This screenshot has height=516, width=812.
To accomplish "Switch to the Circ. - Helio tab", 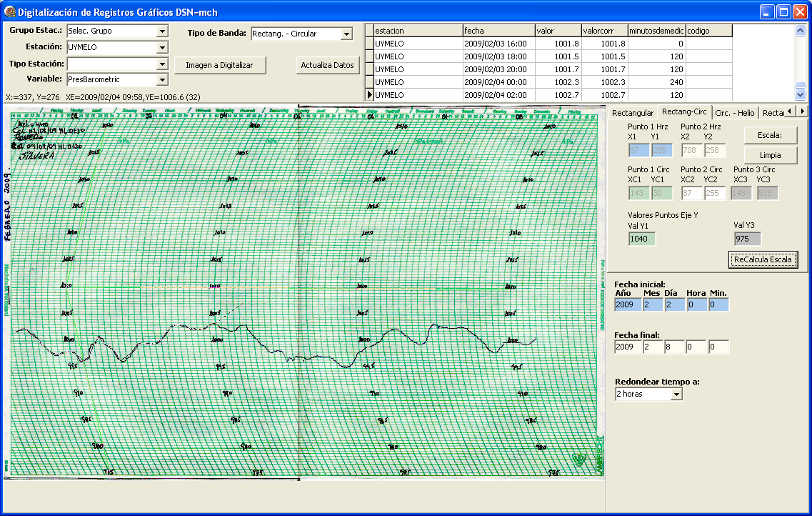I will (x=734, y=113).
